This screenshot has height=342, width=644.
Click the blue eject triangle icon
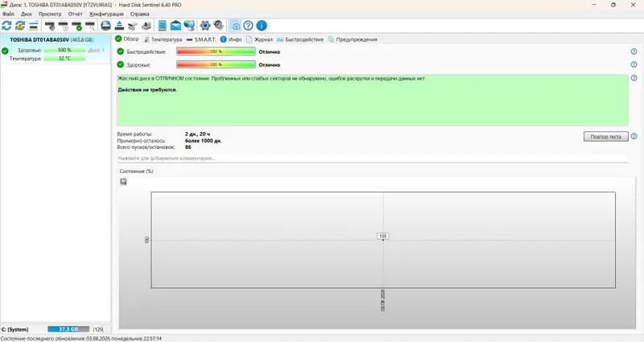tap(119, 26)
